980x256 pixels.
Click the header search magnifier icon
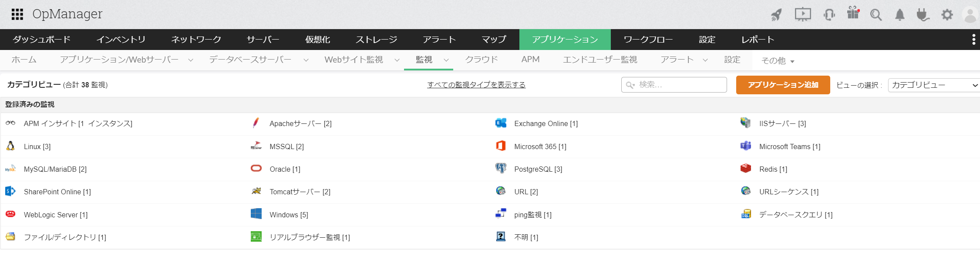point(876,15)
